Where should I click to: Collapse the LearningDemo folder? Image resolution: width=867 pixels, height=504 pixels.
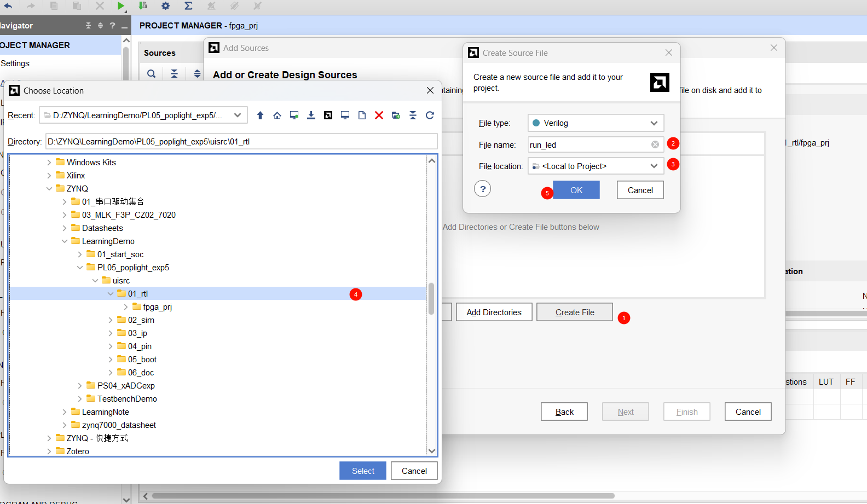[x=64, y=241]
